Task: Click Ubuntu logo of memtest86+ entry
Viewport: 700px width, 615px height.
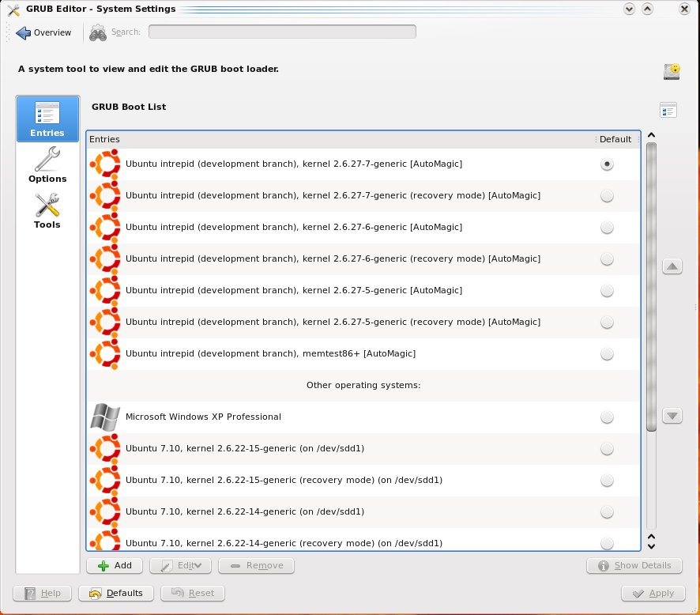Action: coord(105,353)
